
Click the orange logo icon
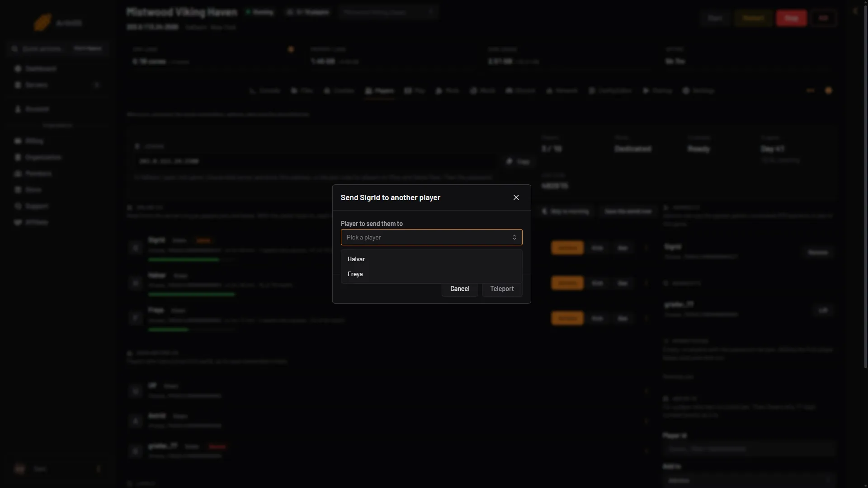tap(42, 23)
